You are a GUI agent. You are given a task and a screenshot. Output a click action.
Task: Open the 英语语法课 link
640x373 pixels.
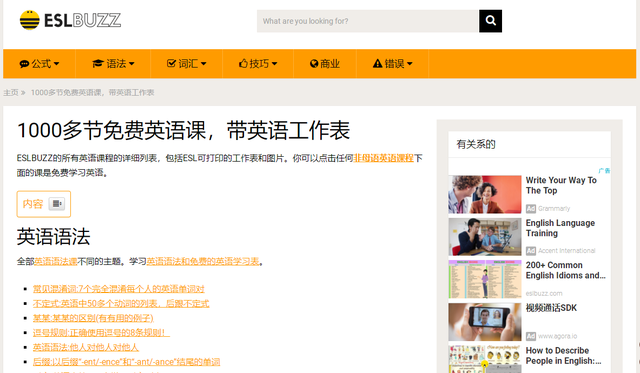coord(56,262)
